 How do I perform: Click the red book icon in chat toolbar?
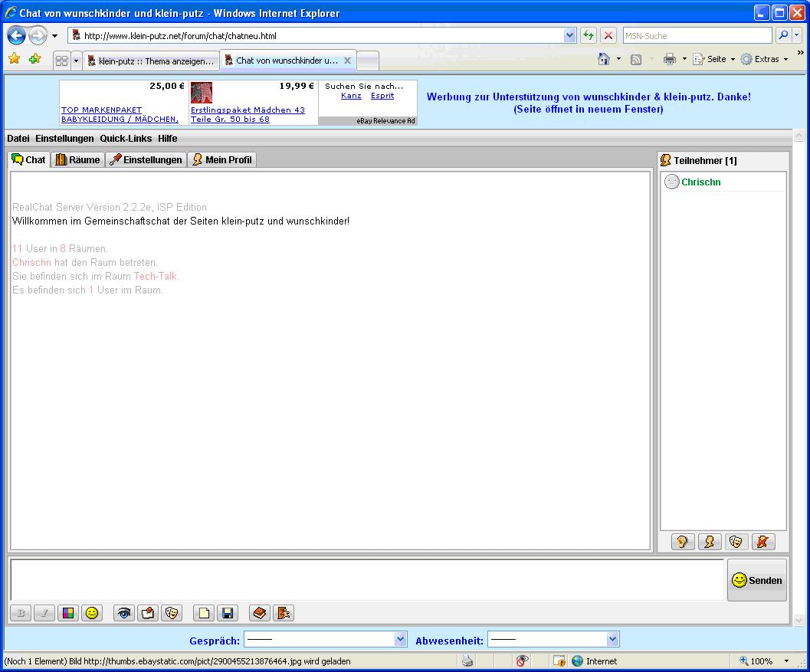tap(260, 613)
